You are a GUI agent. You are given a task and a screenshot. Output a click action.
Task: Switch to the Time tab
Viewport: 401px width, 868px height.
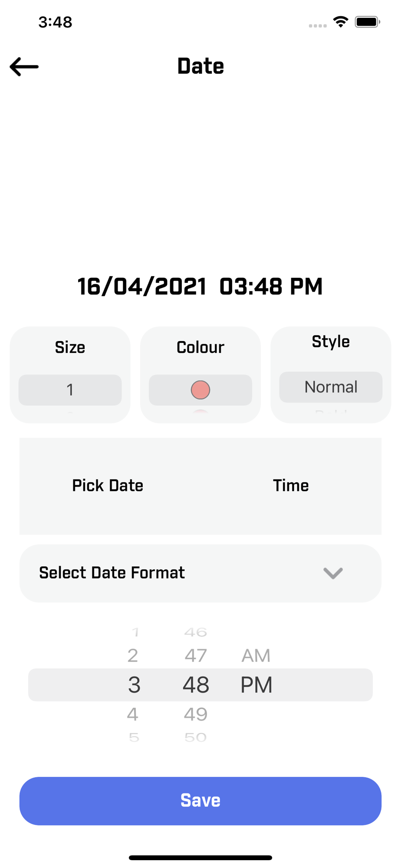[x=291, y=486]
